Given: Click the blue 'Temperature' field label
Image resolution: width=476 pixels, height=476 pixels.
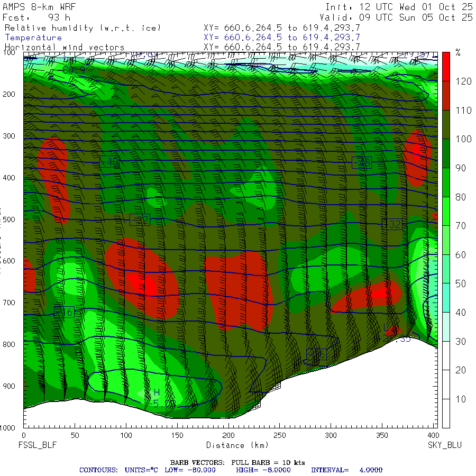Looking at the screenshot, I should click(x=33, y=38).
